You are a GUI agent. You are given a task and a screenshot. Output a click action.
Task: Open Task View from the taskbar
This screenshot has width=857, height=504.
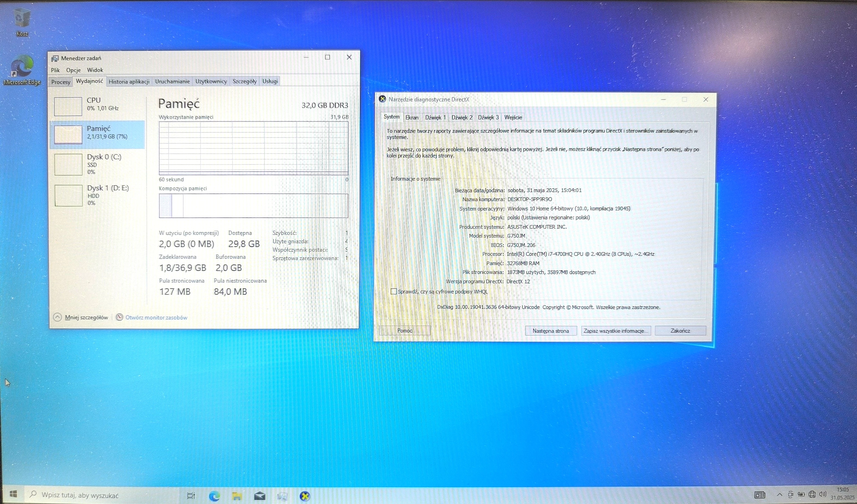coord(191,496)
